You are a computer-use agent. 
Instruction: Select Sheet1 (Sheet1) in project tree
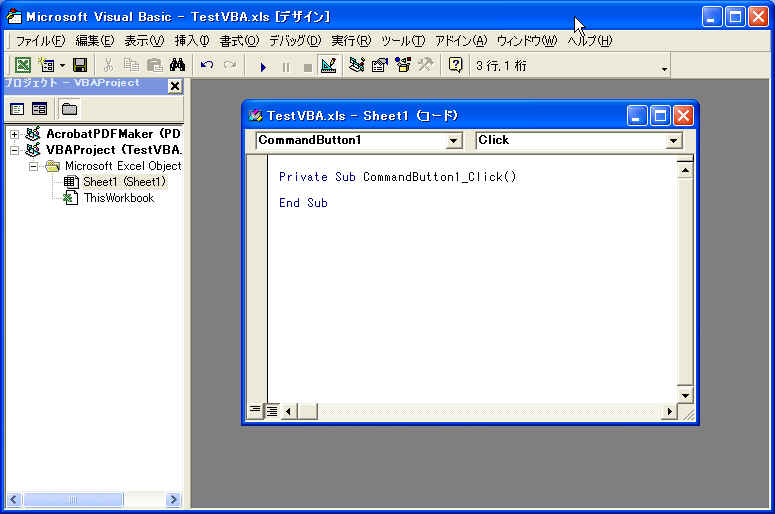coord(125,182)
